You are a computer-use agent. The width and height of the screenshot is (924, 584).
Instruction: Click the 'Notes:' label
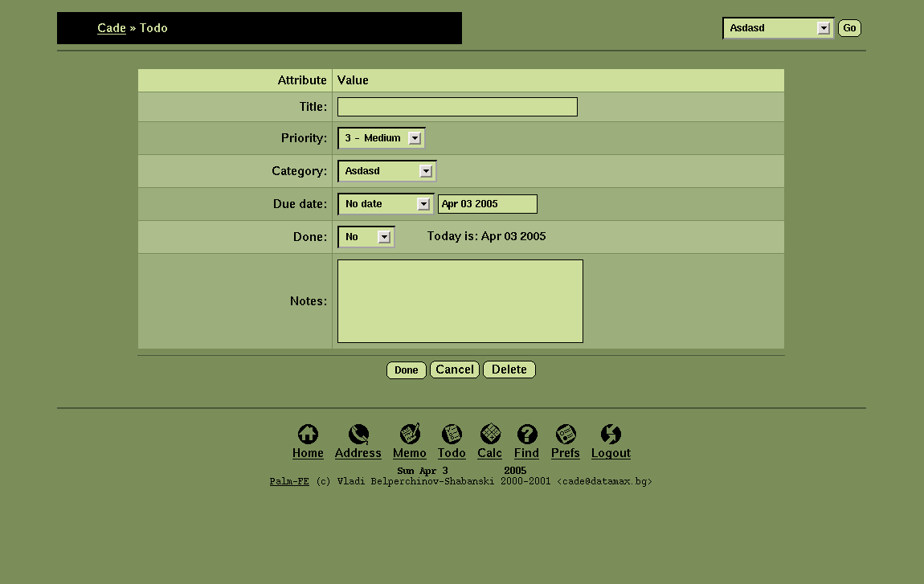pos(309,301)
